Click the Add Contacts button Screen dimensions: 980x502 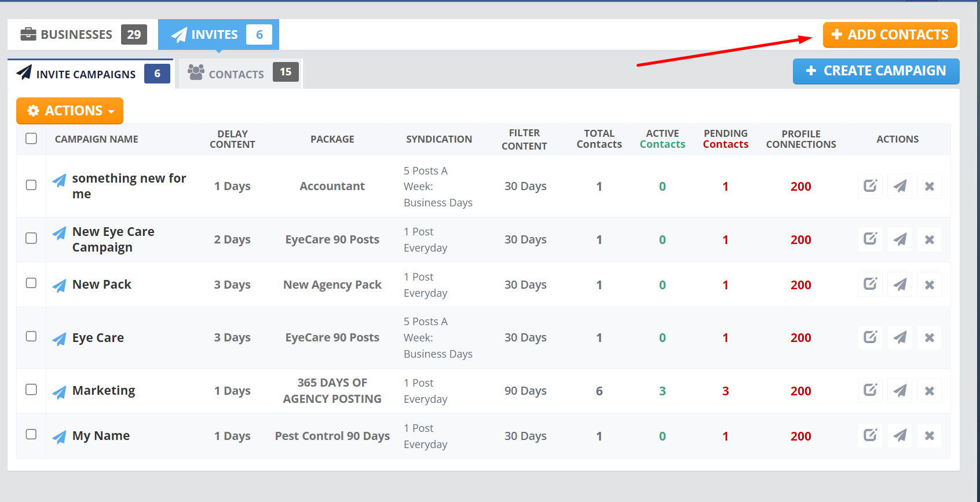(890, 35)
